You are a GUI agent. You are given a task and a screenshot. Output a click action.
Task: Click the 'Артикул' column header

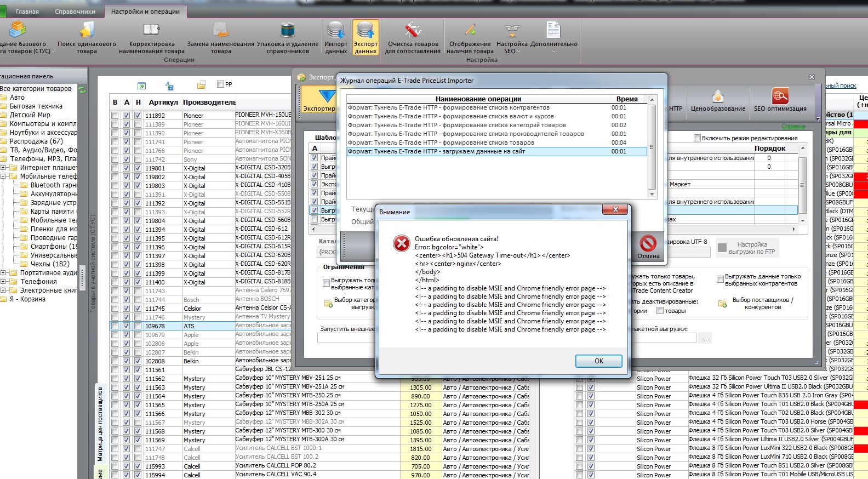[163, 102]
